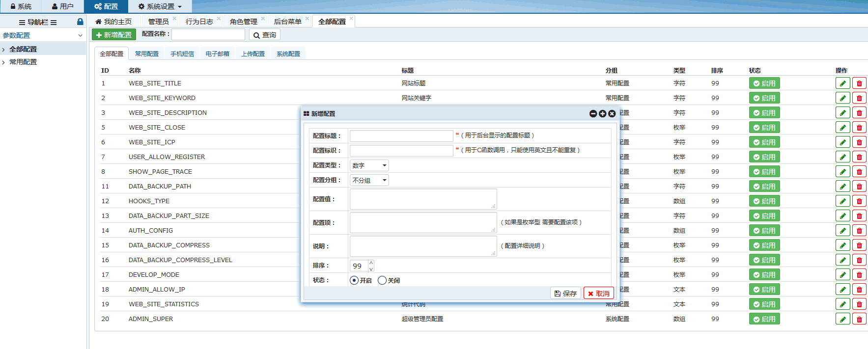Click edit pencil icon for AUTH_CONFIG row
The image size is (868, 349).
[x=842, y=231]
